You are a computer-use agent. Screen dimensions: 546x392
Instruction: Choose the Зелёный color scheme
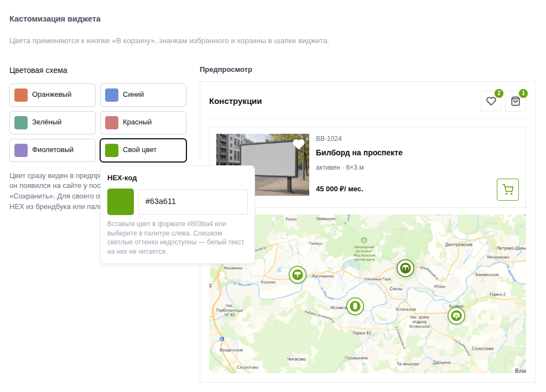coord(53,123)
